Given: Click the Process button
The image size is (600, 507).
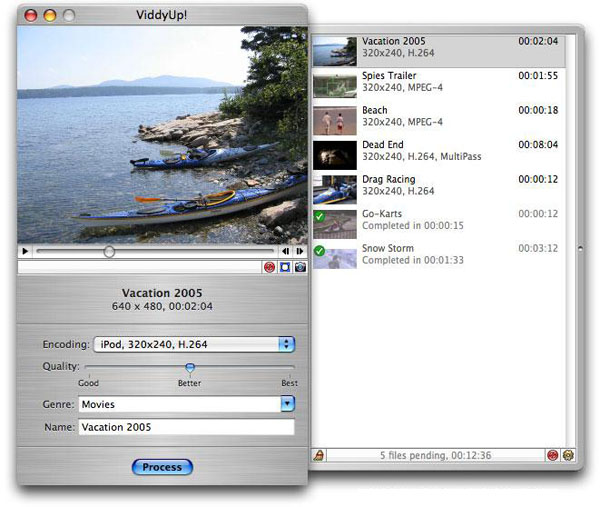Looking at the screenshot, I should [x=162, y=467].
